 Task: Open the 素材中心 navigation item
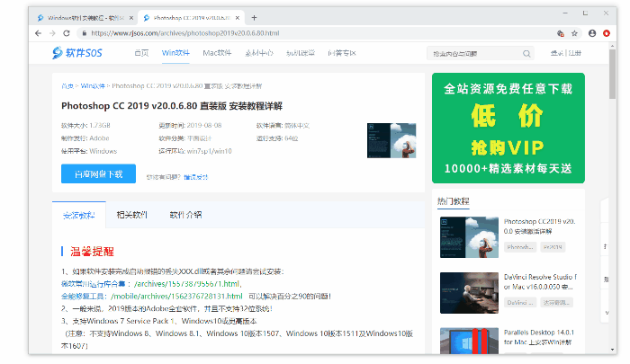tap(259, 53)
